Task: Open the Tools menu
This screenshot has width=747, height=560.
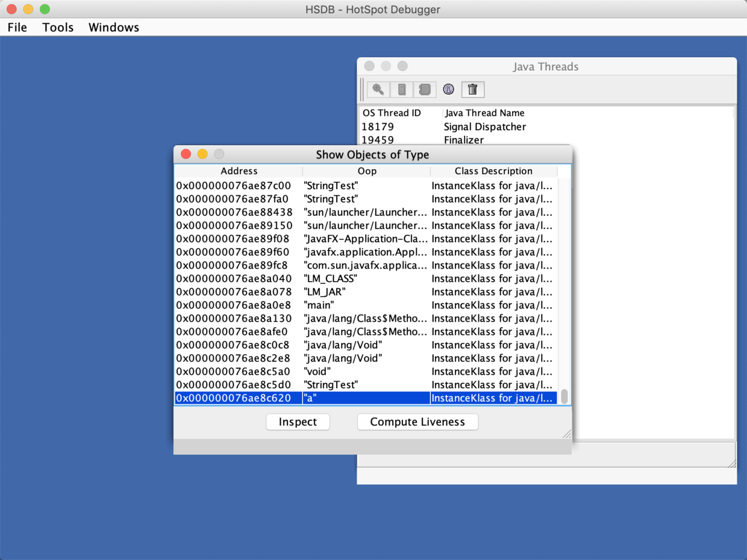Action: pyautogui.click(x=58, y=27)
